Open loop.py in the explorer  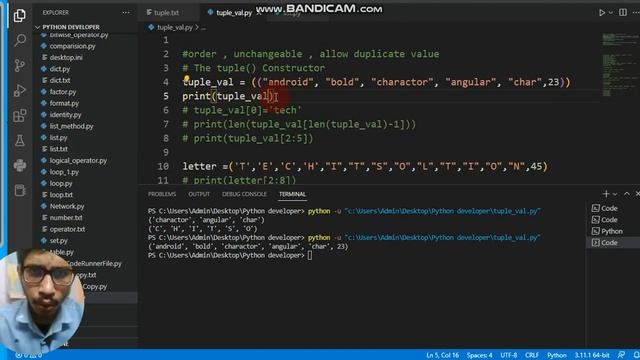point(61,183)
